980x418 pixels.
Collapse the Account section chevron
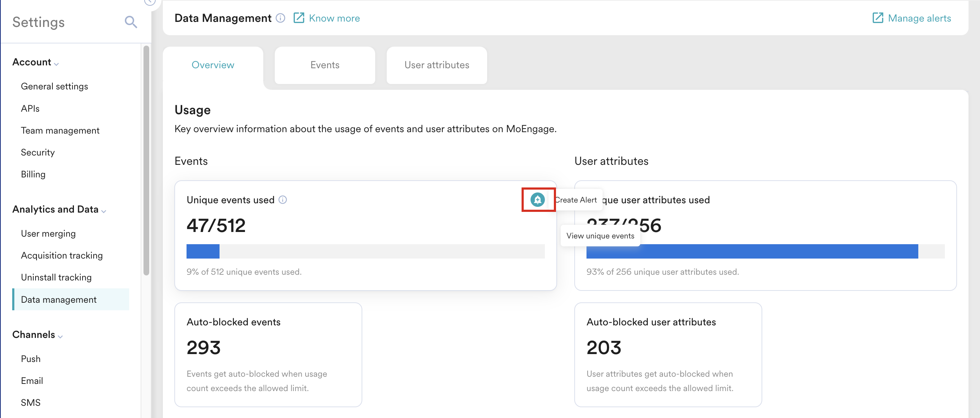pos(56,64)
